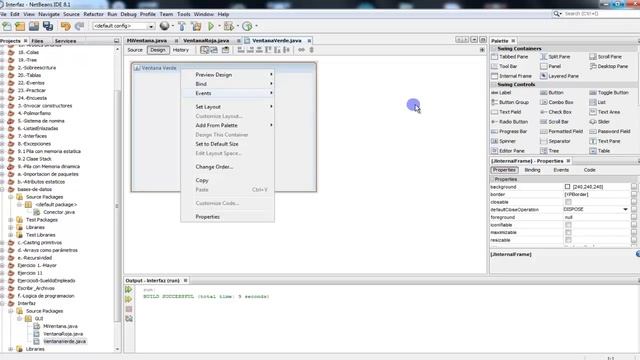Click the New File toolbar icon

[7, 26]
